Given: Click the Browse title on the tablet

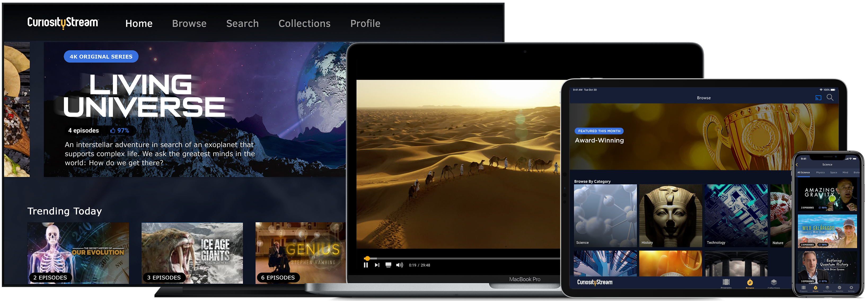Looking at the screenshot, I should [x=704, y=98].
